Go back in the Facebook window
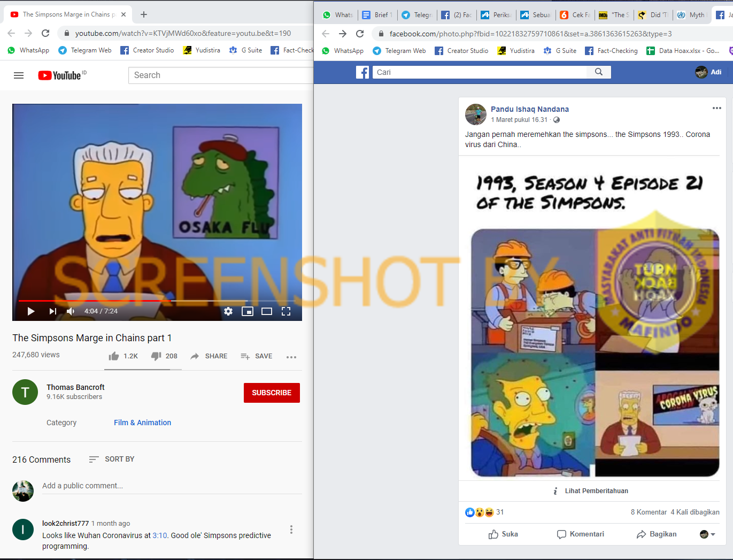 pos(326,34)
